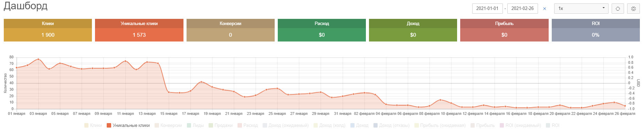Viewport: 644px width, 131px height.
Task: Toggle the Доход (холд) legend item
Action: click(x=329, y=126)
